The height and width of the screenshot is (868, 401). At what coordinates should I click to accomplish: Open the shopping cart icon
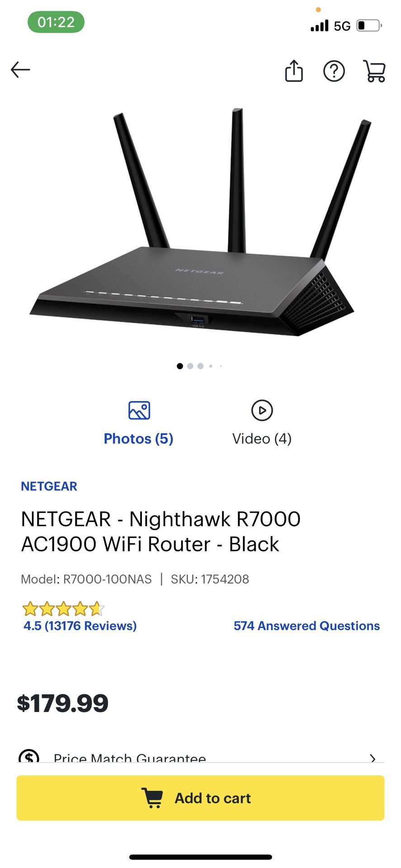[x=374, y=71]
